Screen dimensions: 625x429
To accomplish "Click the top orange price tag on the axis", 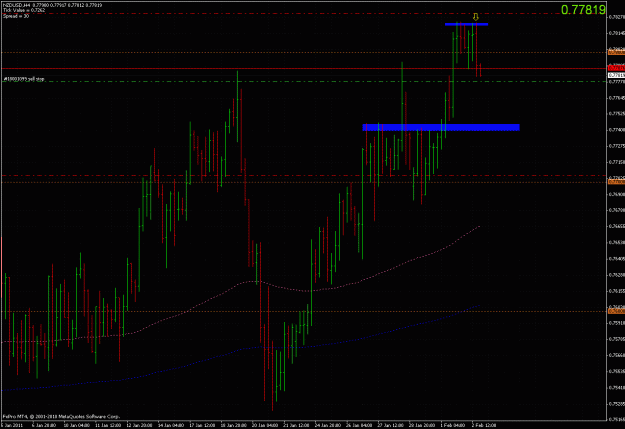I will (616, 52).
